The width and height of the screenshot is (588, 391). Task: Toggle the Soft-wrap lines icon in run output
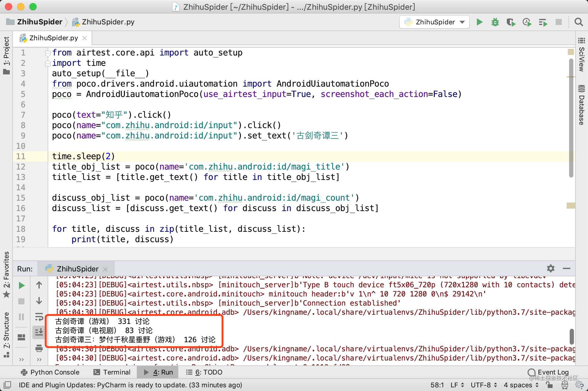39,318
